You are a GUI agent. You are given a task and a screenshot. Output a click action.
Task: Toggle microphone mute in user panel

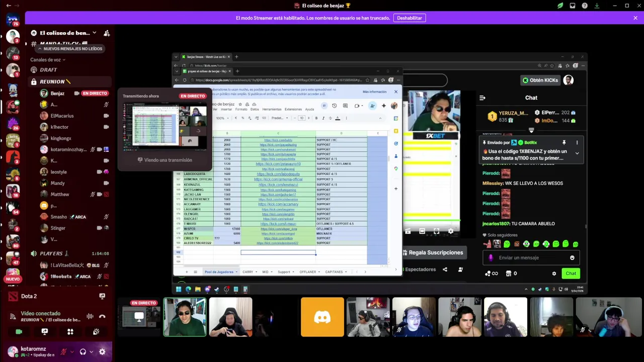(63, 352)
